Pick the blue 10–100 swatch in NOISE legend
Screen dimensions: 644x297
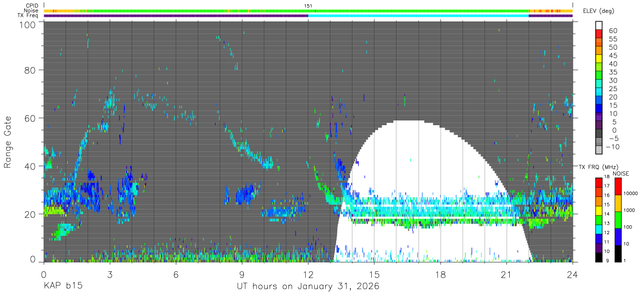pos(617,237)
